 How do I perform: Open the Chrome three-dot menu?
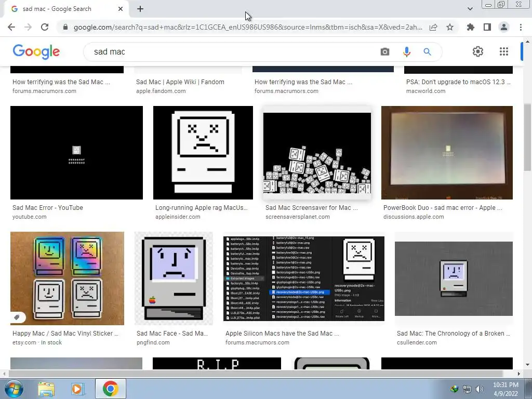click(521, 27)
